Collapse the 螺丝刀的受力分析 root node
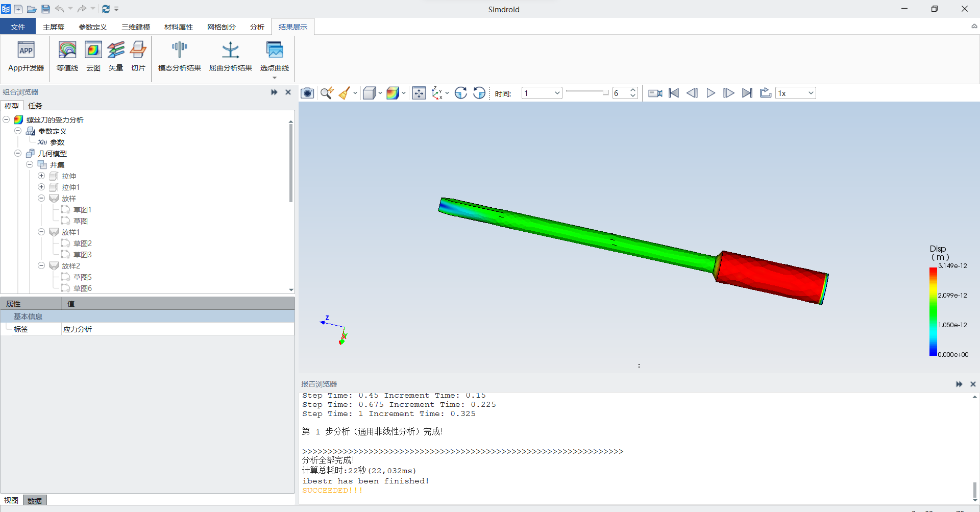Screen dimensions: 980x512 pyautogui.click(x=6, y=119)
